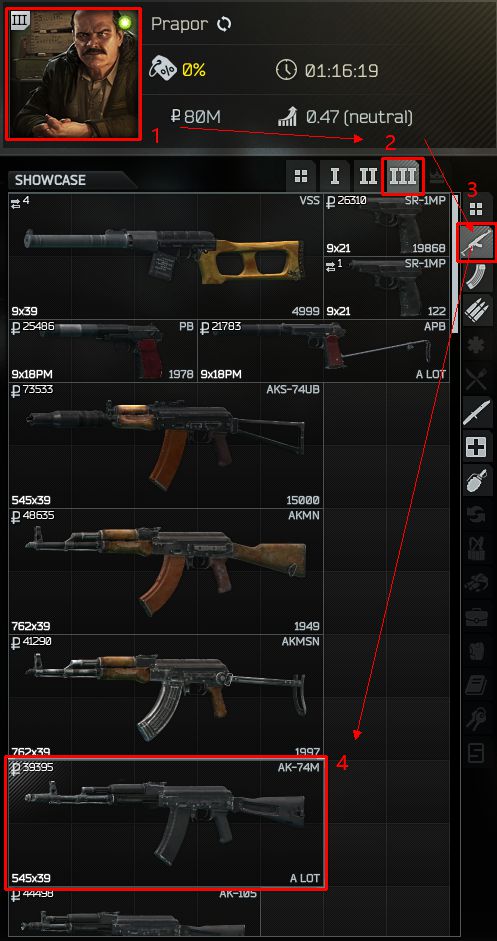Viewport: 497px width, 941px height.
Task: Select the all-items grid icon in sidebar
Action: [476, 209]
